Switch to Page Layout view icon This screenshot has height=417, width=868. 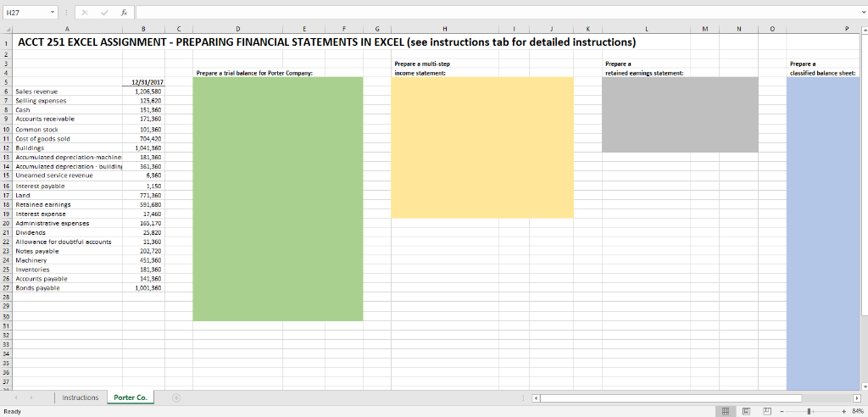[x=745, y=411]
